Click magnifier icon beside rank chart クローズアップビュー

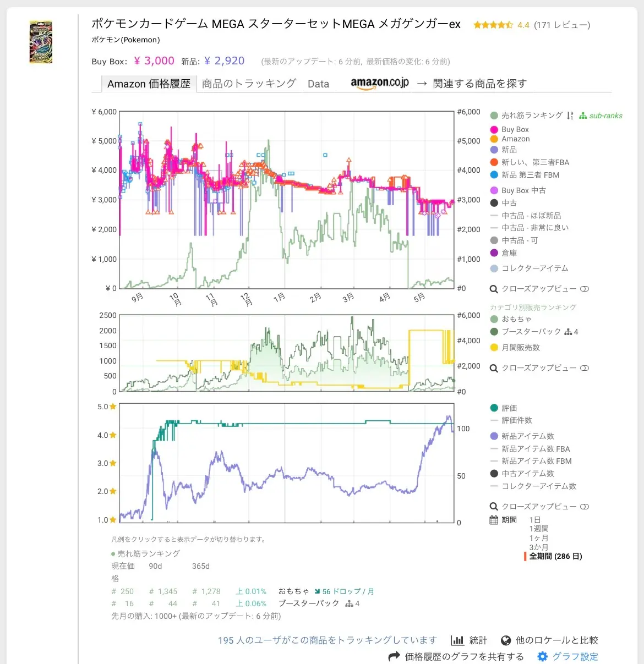[494, 368]
